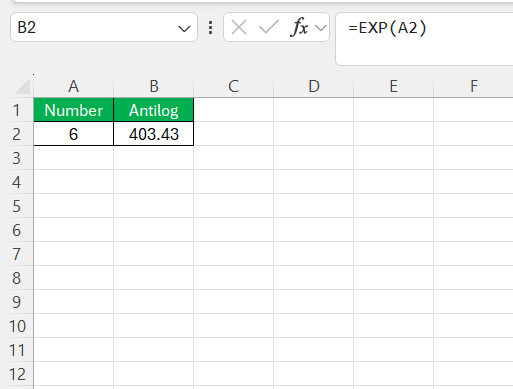Select column D header

313,86
